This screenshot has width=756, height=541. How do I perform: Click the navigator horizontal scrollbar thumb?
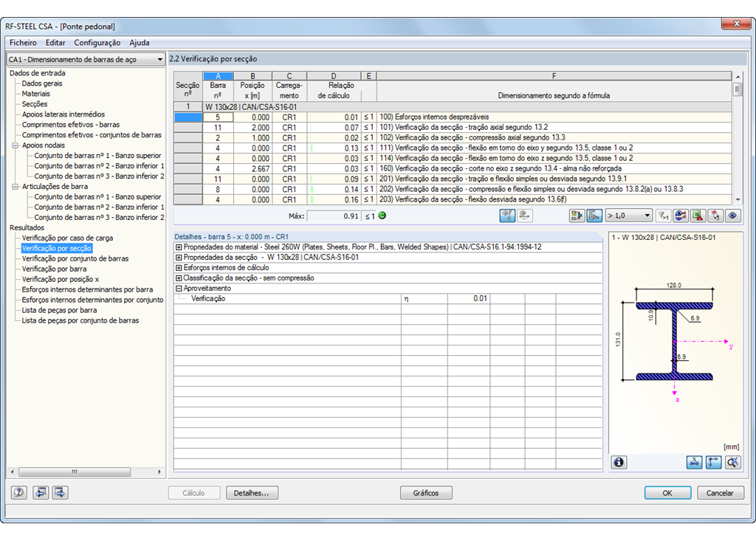tap(75, 472)
